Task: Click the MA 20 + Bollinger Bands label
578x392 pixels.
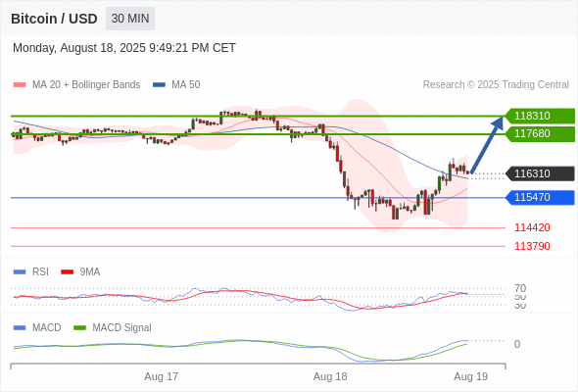Action: click(x=86, y=85)
